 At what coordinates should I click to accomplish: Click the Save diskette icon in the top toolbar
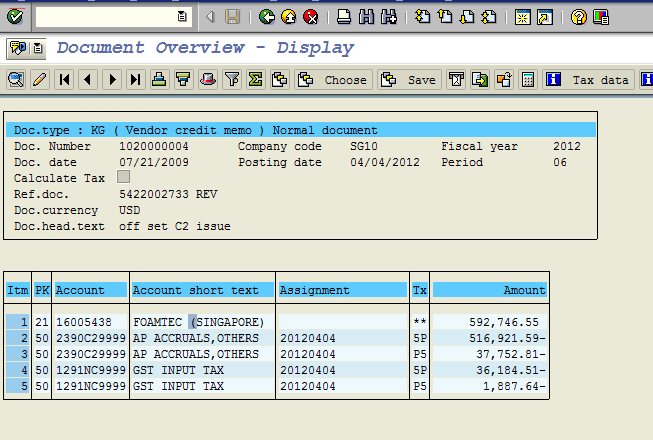tap(232, 17)
